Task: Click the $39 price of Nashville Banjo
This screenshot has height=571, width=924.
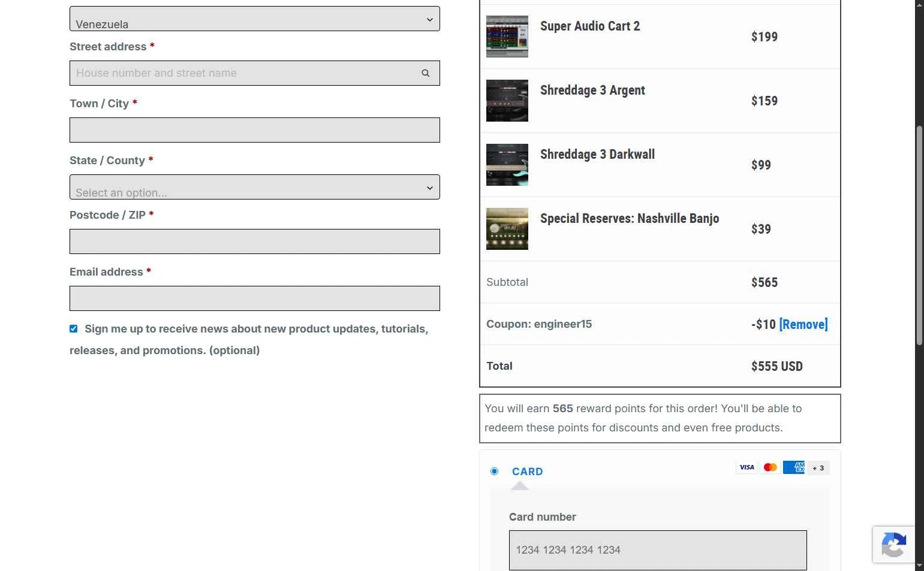Action: pyautogui.click(x=761, y=229)
